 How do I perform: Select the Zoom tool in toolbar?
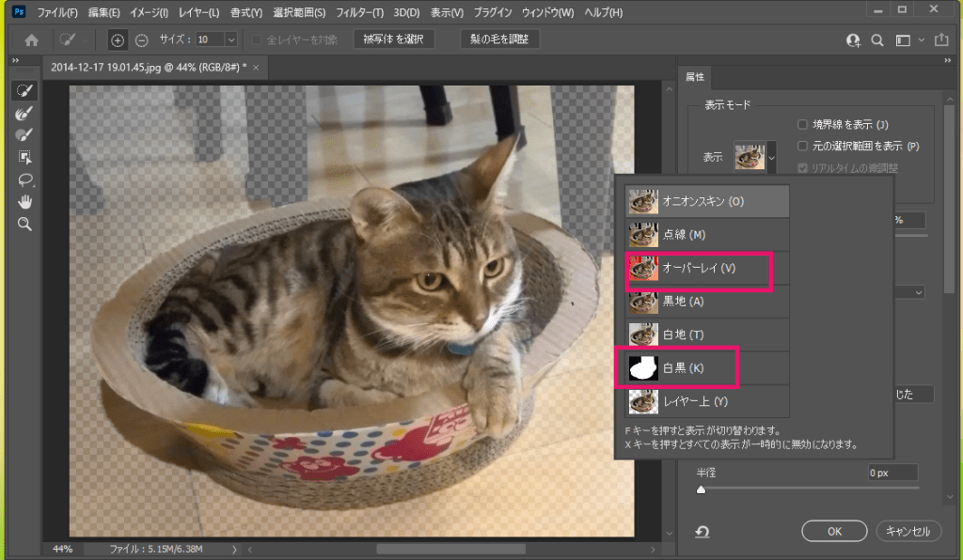24,225
